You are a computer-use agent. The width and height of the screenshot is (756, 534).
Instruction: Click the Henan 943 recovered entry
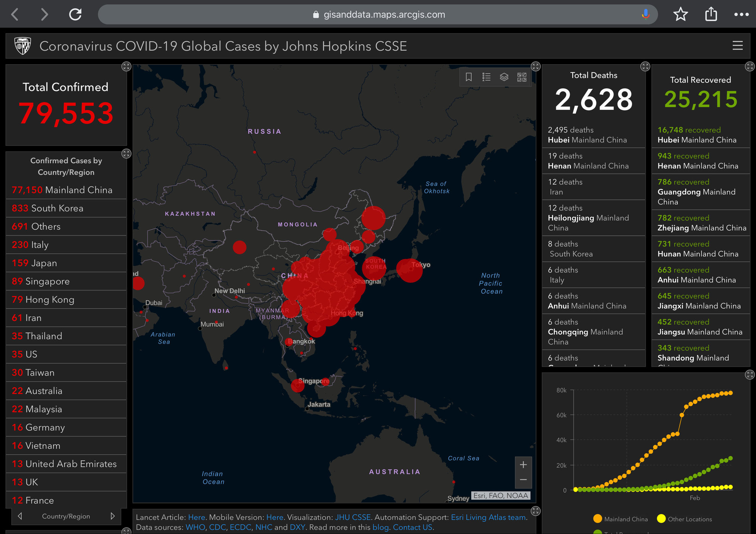[701, 161]
